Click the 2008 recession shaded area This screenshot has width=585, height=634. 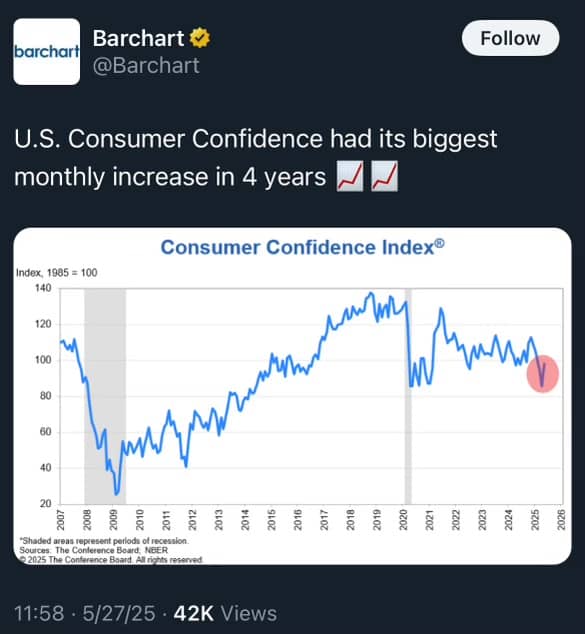(x=105, y=396)
